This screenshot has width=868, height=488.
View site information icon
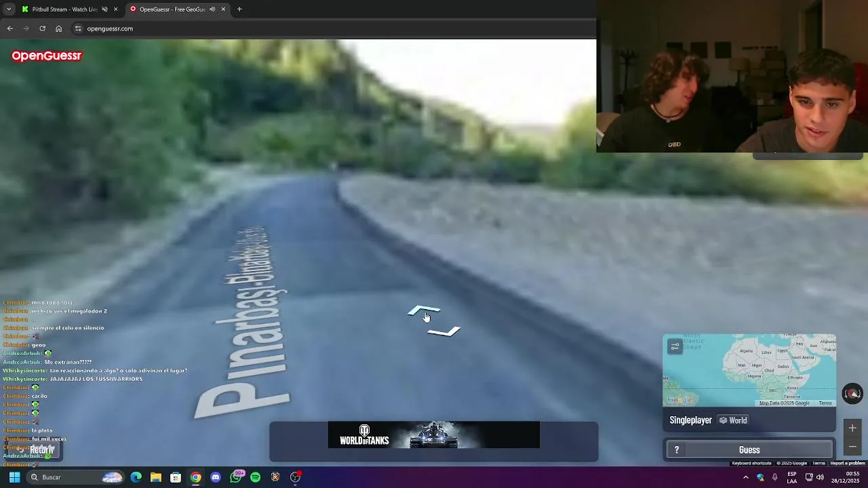(x=78, y=28)
